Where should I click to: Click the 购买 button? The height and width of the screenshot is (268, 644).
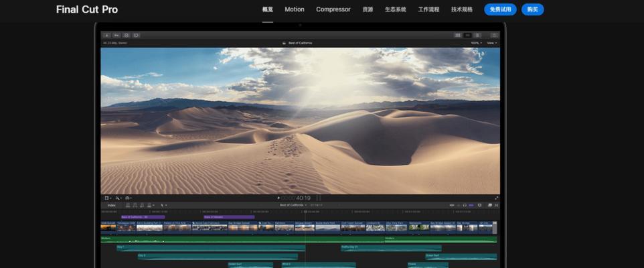pyautogui.click(x=533, y=9)
